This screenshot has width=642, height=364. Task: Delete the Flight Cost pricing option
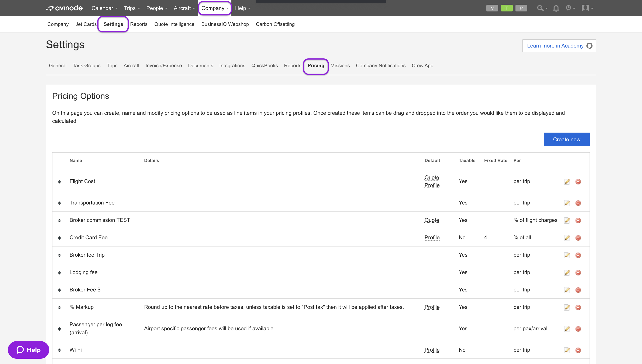point(578,182)
